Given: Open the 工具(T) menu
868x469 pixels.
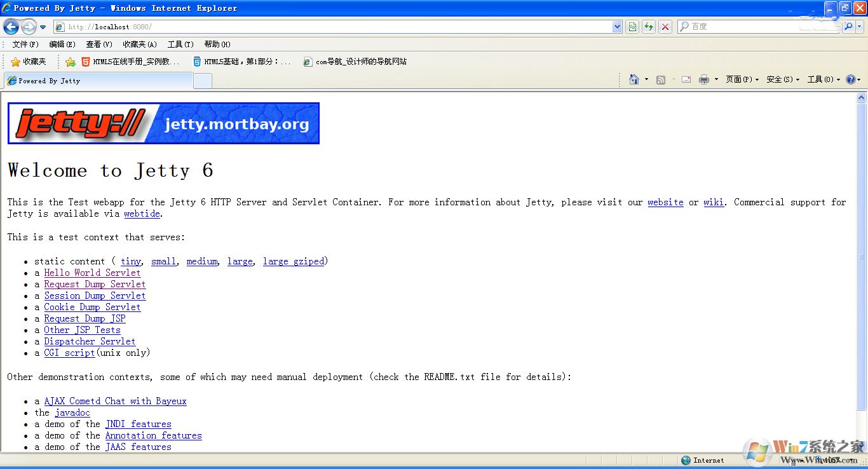Looking at the screenshot, I should 180,44.
